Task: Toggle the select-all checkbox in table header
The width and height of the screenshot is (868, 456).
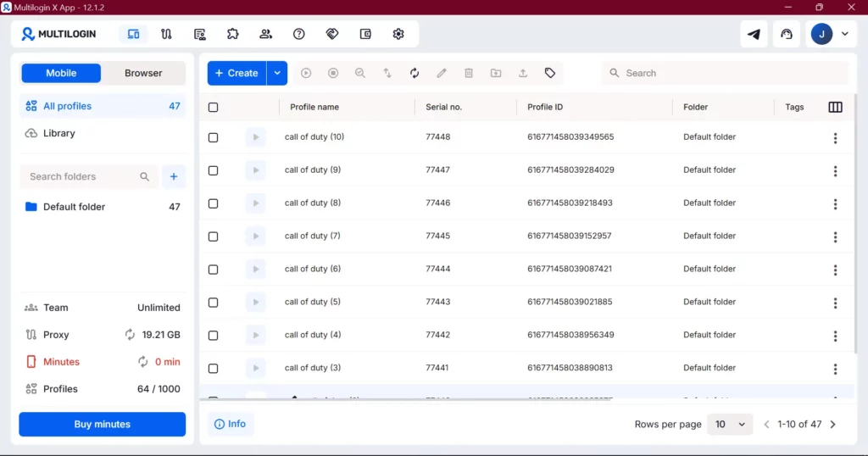Action: point(213,107)
